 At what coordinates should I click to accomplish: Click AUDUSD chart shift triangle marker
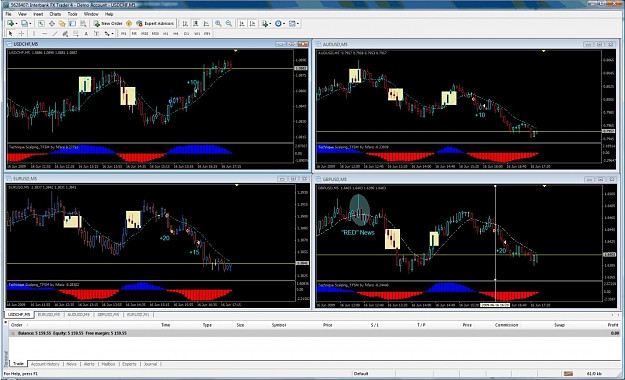tap(543, 51)
